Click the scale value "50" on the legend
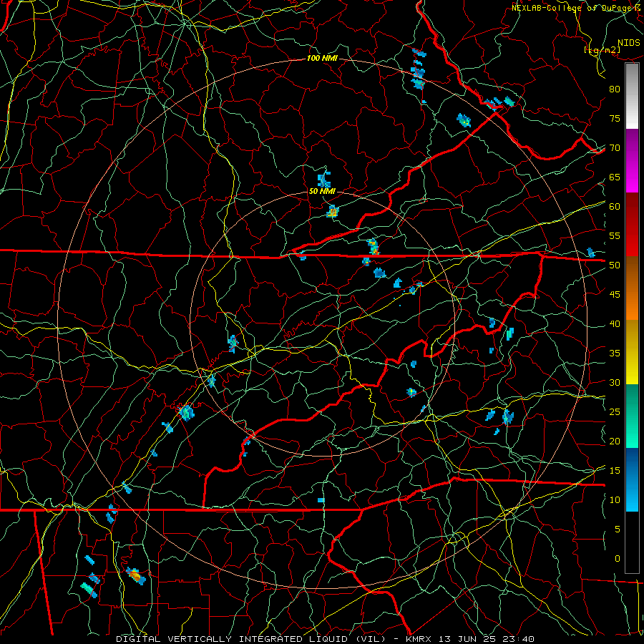Image resolution: width=644 pixels, height=644 pixels. (x=615, y=265)
